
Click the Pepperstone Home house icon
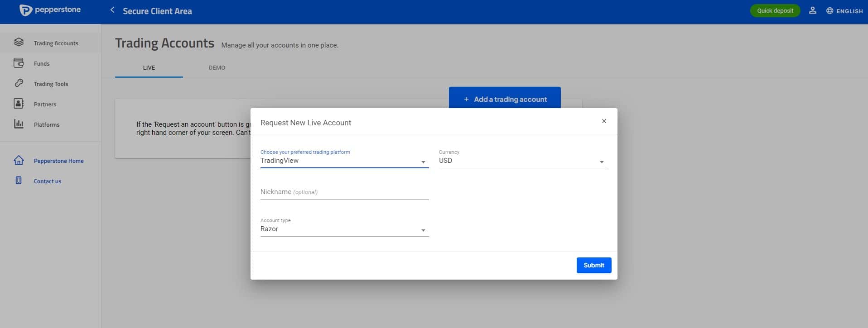click(19, 160)
